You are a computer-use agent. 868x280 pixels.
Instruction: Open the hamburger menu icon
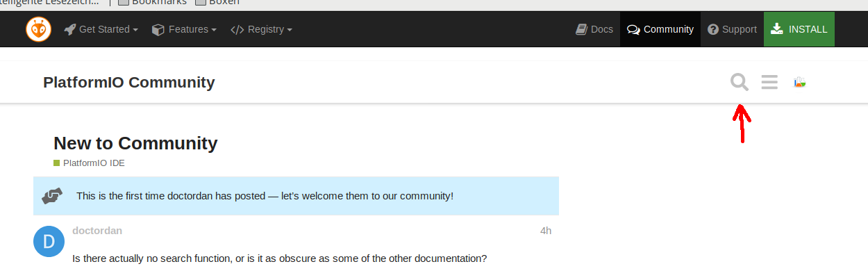[x=769, y=83]
